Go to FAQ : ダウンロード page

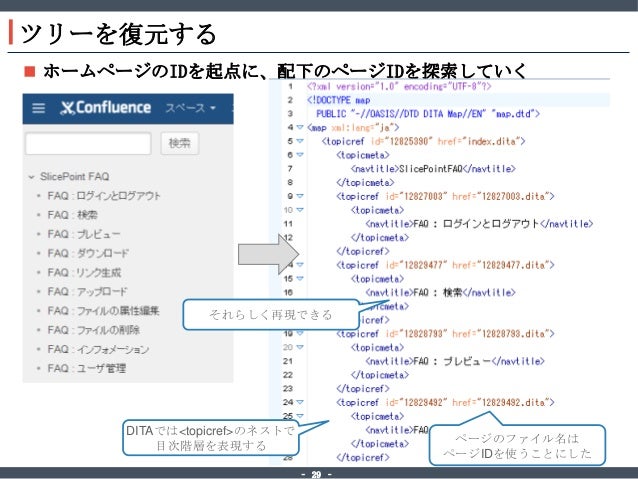click(x=87, y=253)
